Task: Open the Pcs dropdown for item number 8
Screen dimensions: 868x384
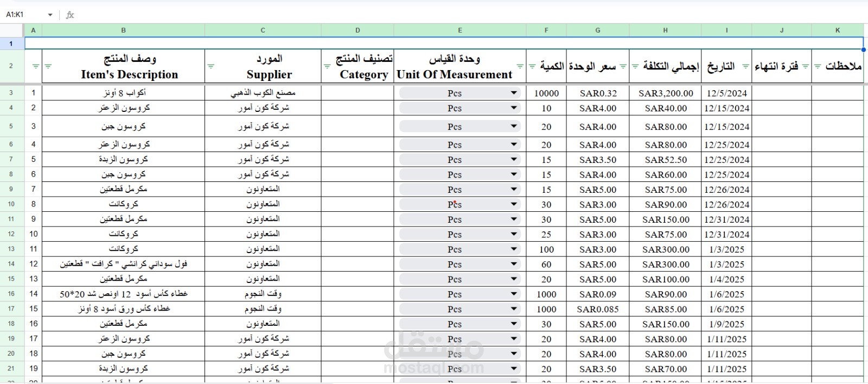Action: tap(513, 204)
